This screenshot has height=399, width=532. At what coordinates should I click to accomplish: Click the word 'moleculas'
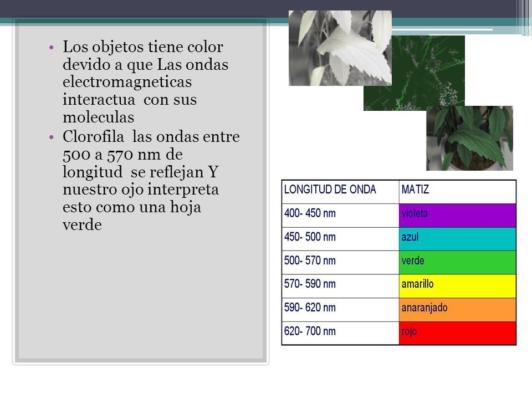[99, 117]
